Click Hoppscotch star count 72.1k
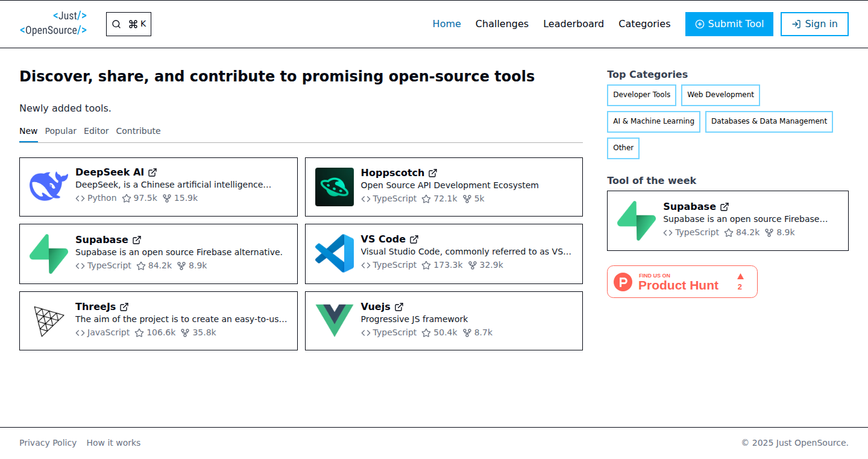 [439, 198]
